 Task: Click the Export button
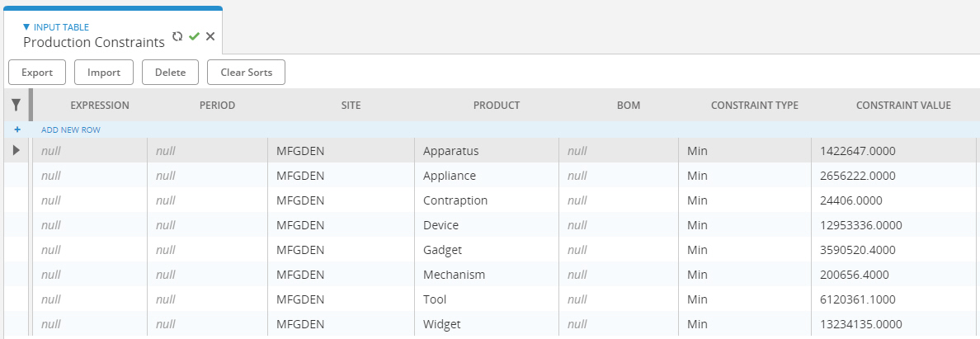[37, 72]
